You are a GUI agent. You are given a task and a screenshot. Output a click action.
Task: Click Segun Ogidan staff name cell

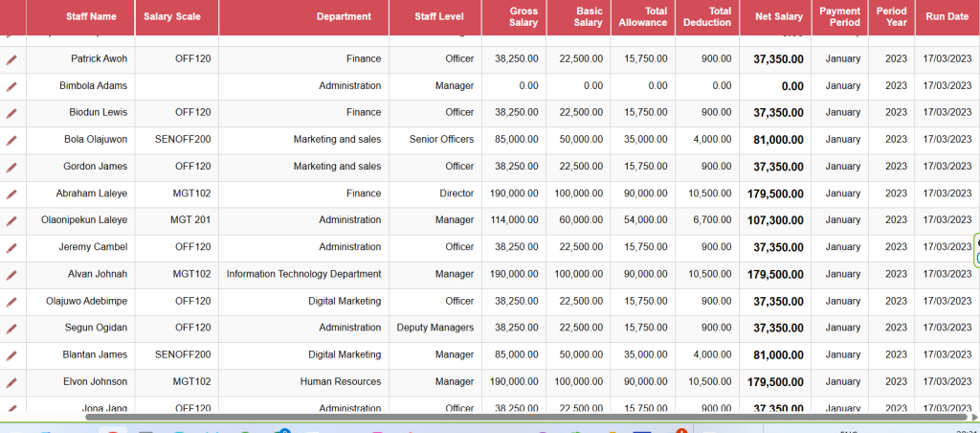pyautogui.click(x=99, y=328)
